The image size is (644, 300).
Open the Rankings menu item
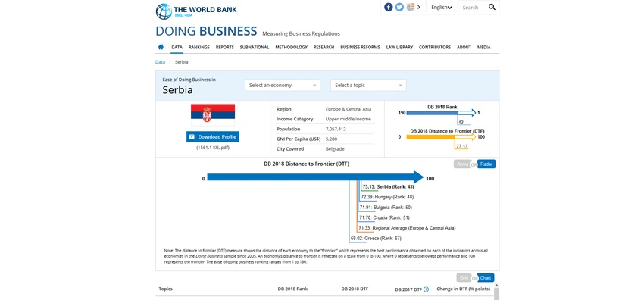coord(199,47)
